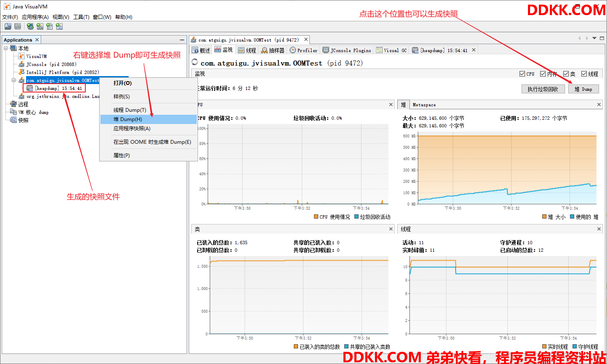Click the 垃圾回收活动 legend swatch

[356, 217]
